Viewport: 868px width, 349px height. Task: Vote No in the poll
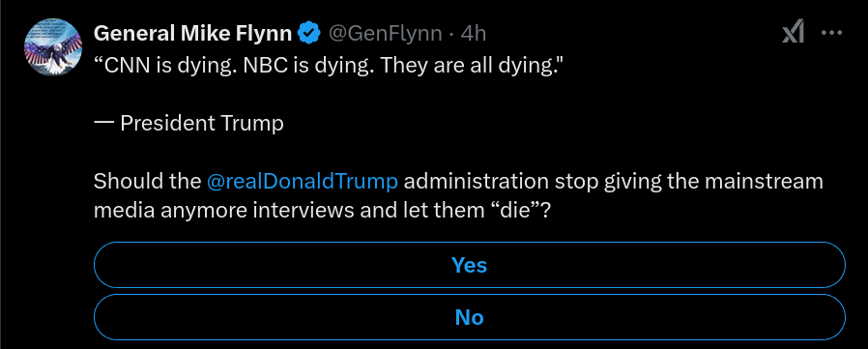pos(470,317)
